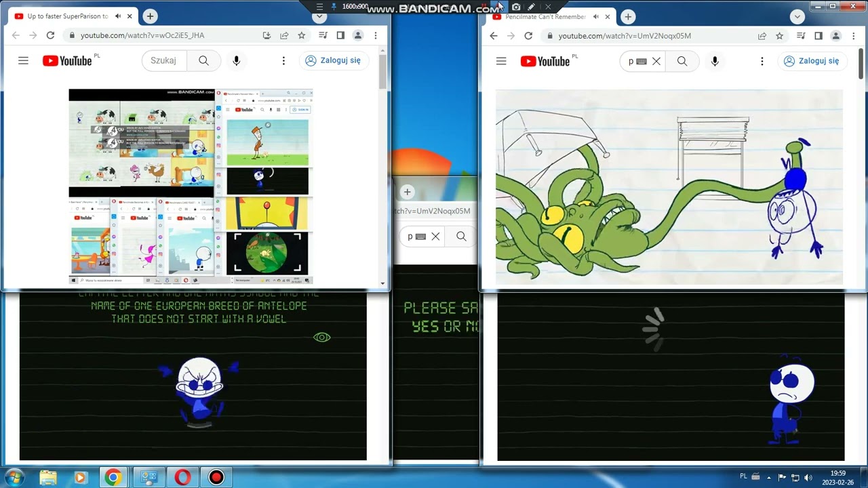
Task: Open Chrome menu dots in left window
Action: 376,35
